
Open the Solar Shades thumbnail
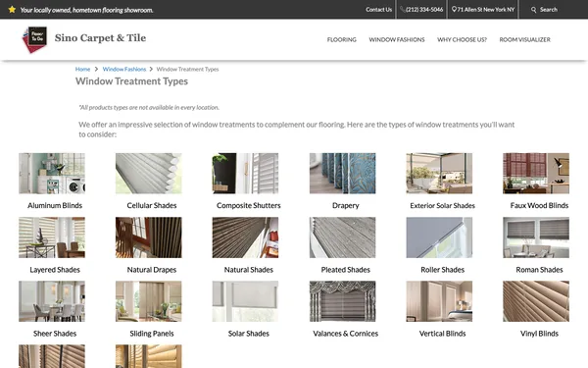point(245,301)
